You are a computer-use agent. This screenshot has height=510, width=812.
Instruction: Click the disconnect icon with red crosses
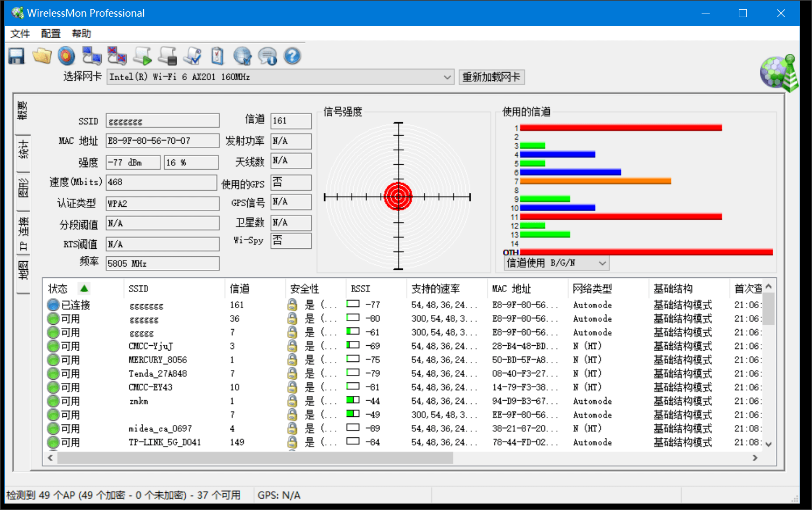click(x=117, y=56)
